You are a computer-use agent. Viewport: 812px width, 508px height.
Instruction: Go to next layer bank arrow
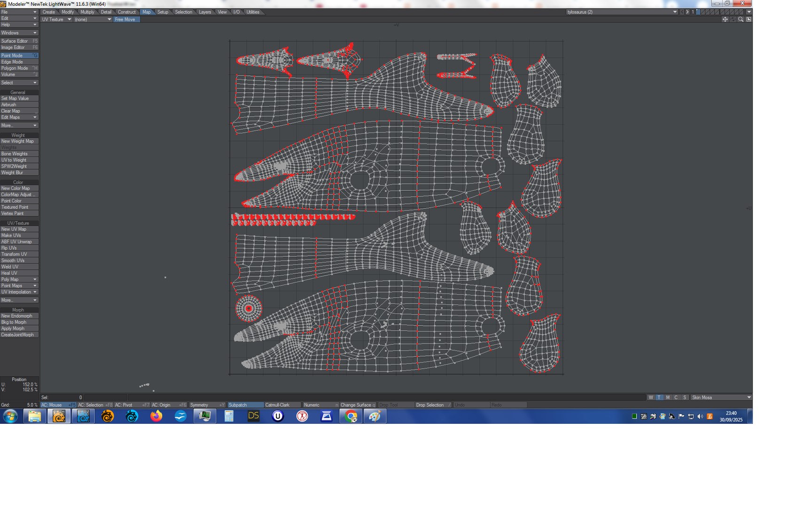(687, 12)
